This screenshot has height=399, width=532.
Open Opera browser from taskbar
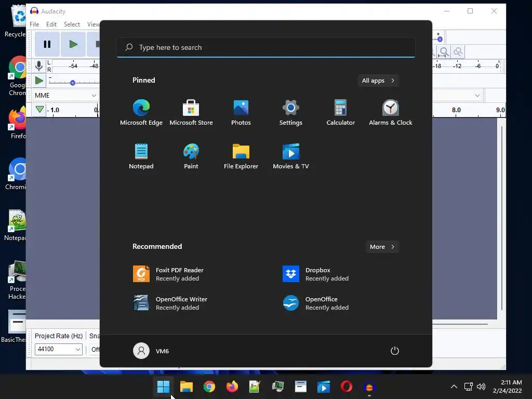[x=347, y=387]
